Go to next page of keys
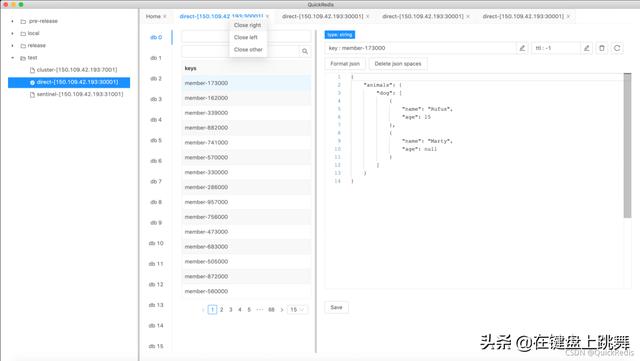This screenshot has height=361, width=640. tap(282, 310)
